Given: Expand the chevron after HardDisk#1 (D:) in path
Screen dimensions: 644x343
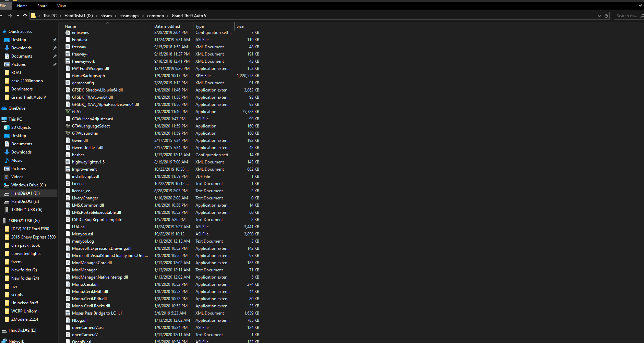Looking at the screenshot, I should pyautogui.click(x=97, y=16).
